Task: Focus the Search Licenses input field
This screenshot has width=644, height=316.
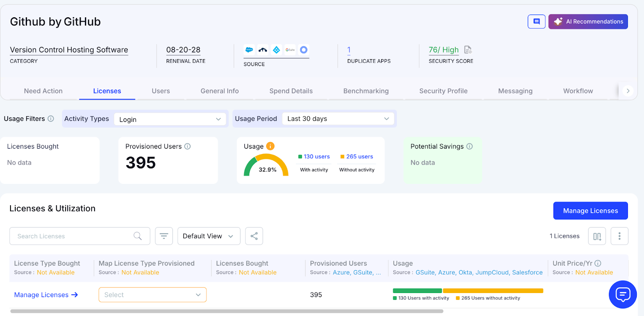Action: (x=80, y=236)
